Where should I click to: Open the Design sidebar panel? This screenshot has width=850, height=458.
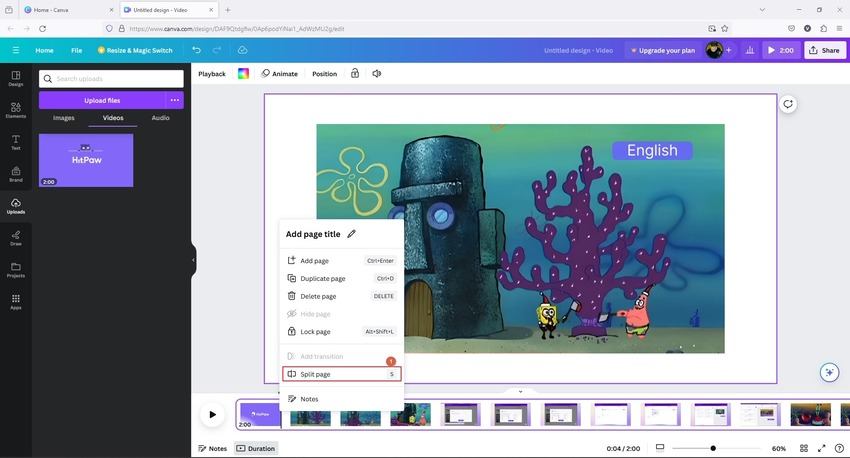(16, 79)
